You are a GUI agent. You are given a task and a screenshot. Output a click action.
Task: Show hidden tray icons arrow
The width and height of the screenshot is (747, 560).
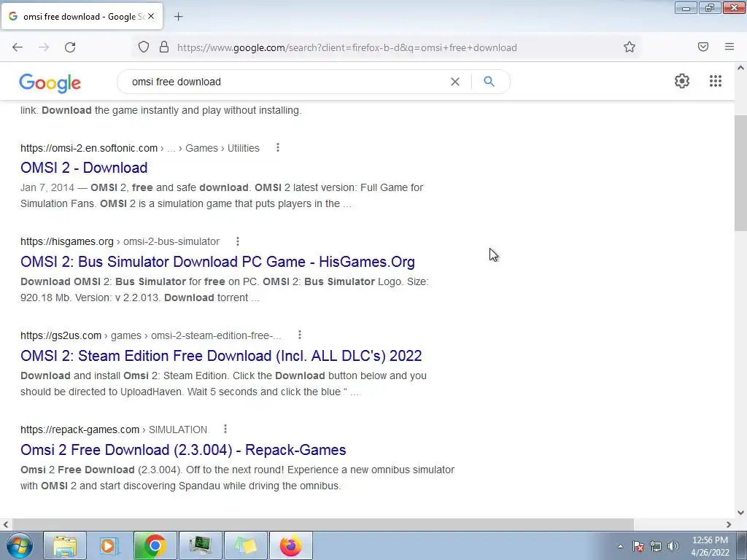pyautogui.click(x=620, y=546)
